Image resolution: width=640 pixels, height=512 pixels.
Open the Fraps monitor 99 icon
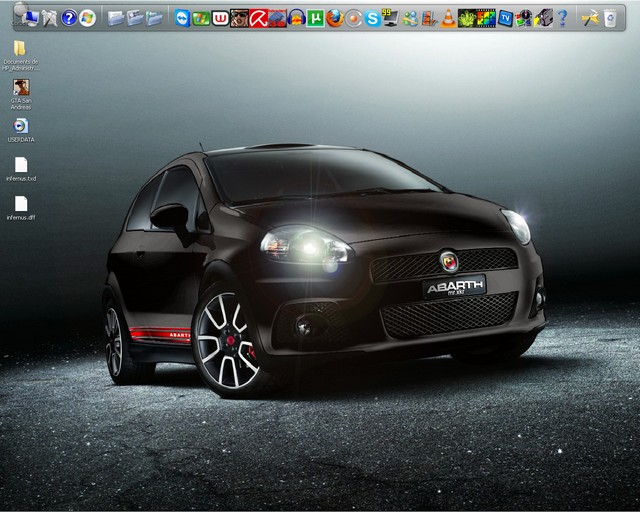[x=391, y=18]
